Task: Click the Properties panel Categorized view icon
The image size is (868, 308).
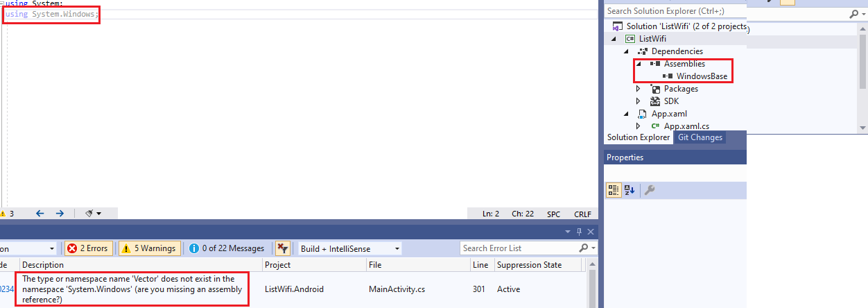Action: 614,190
